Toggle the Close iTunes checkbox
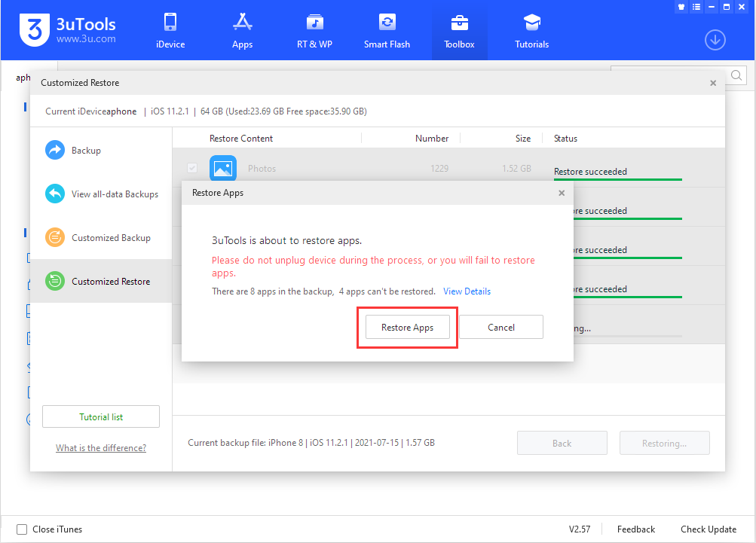Image resolution: width=756 pixels, height=543 pixels. pos(21,529)
